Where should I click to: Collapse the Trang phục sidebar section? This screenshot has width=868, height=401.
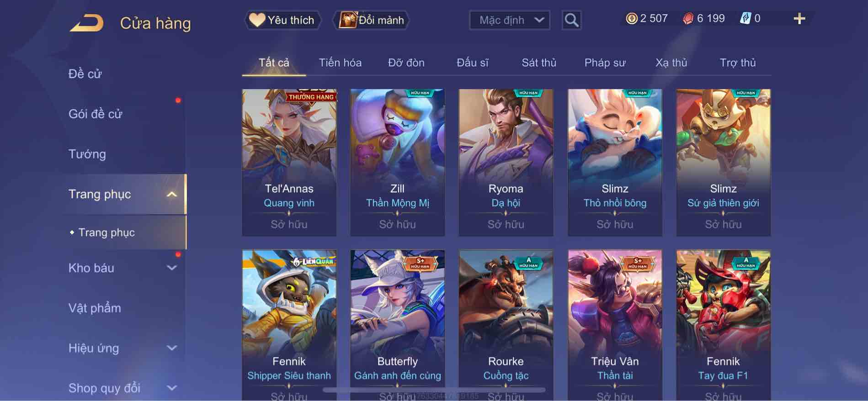tap(171, 194)
